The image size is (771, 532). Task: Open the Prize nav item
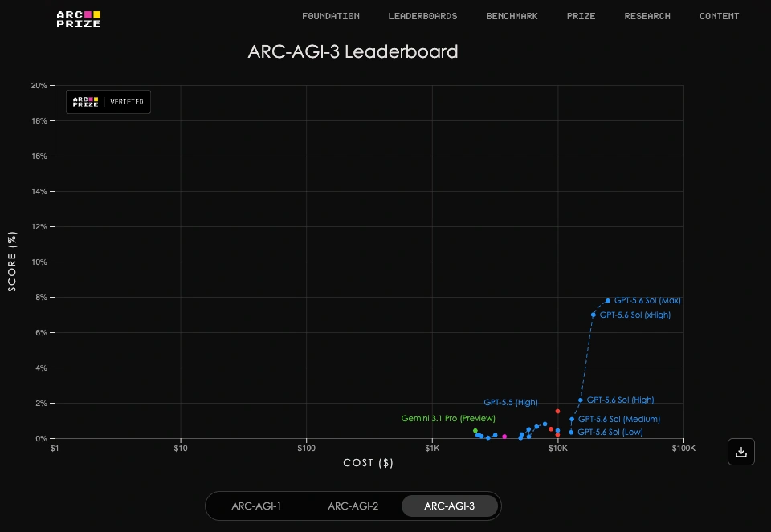point(581,16)
